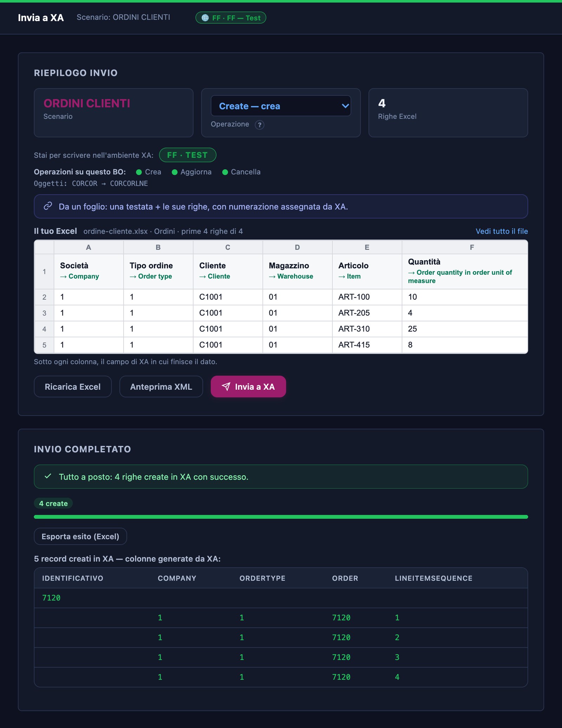This screenshot has height=728, width=562.
Task: Click the 4 create status chip
Action: pos(53,503)
